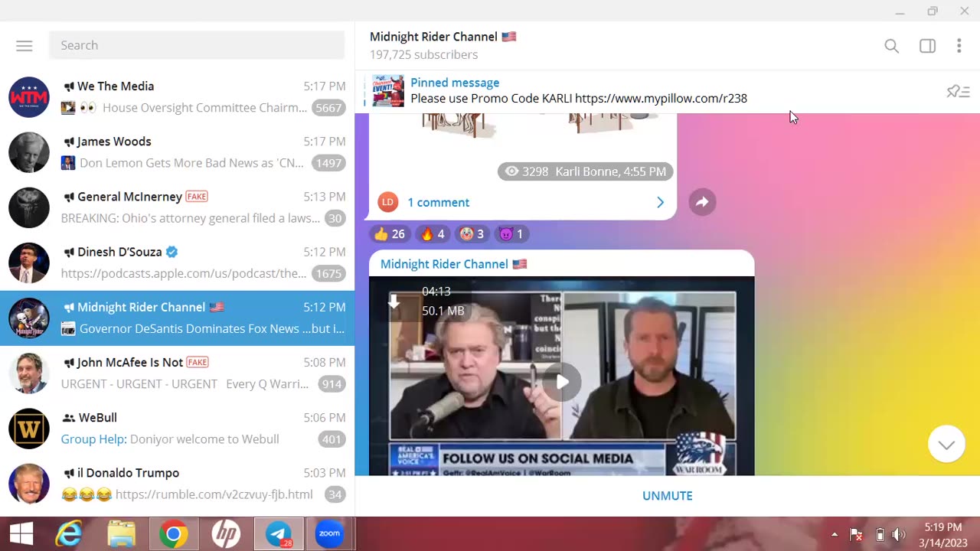Toggle thumbs up reaction with 26
980x551 pixels.
390,234
